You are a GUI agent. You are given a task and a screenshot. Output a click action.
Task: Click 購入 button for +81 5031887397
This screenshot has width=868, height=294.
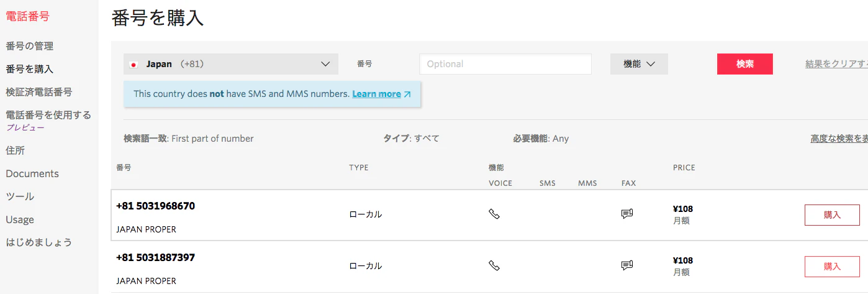coord(832,267)
